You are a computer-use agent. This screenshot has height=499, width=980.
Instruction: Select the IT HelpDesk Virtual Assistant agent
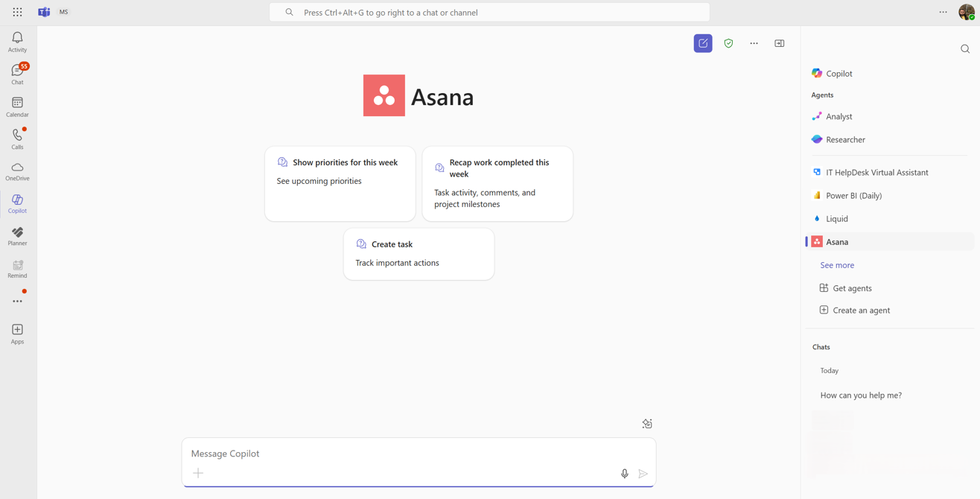click(x=876, y=172)
